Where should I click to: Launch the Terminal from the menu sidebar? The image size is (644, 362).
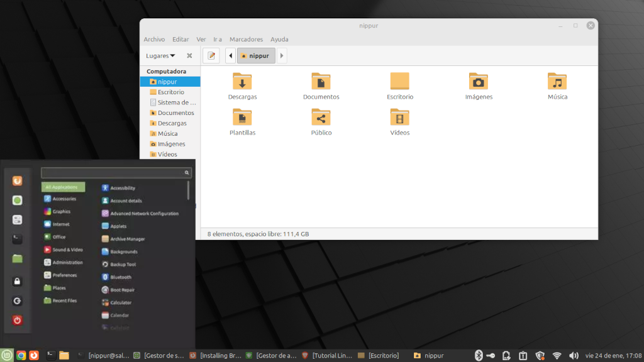coord(17,239)
